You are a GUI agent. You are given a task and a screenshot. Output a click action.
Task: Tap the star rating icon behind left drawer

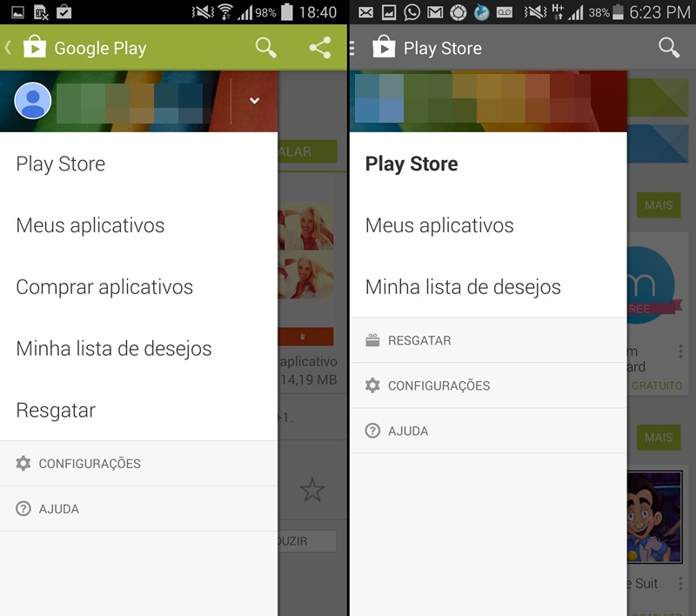(312, 490)
